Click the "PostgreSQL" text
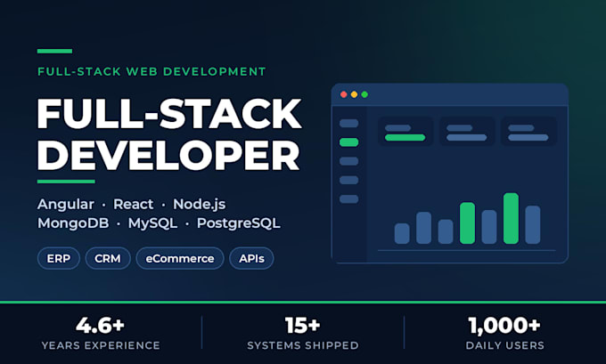The width and height of the screenshot is (606, 364). tap(239, 223)
